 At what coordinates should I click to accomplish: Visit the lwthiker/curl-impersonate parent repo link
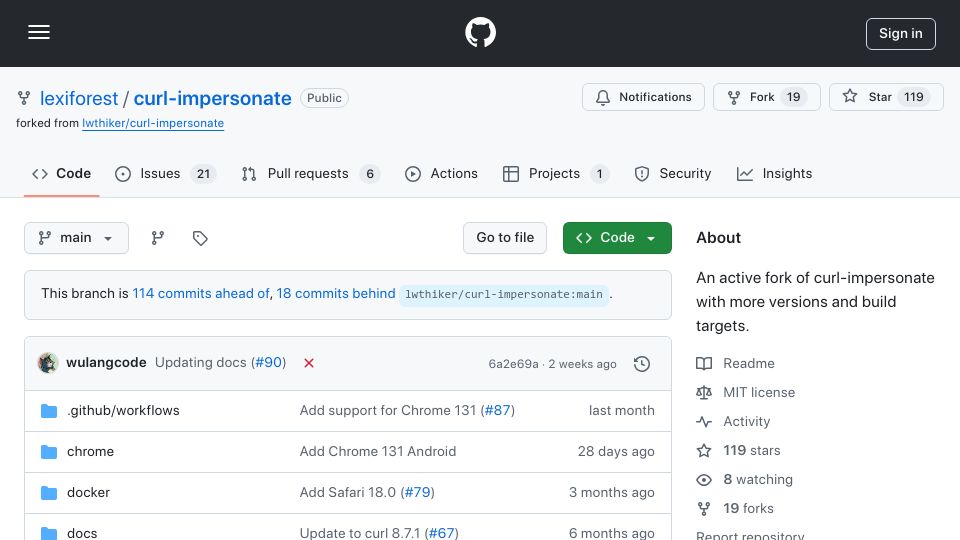[x=153, y=123]
